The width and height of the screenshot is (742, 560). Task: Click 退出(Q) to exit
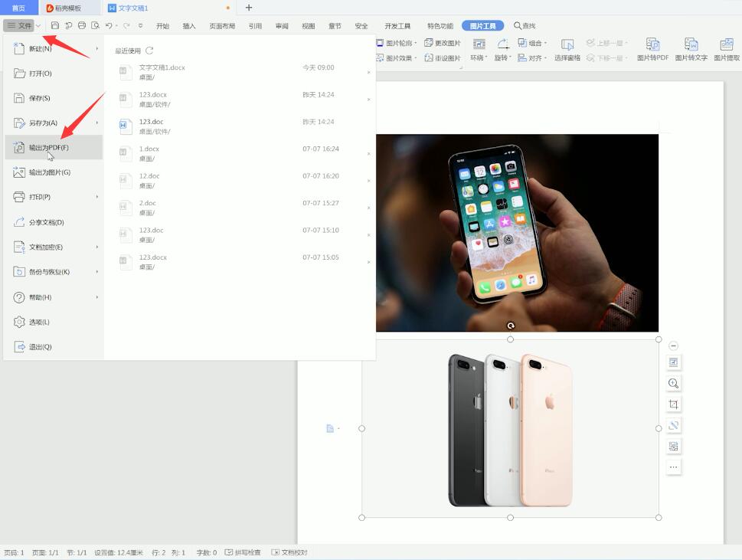click(53, 346)
